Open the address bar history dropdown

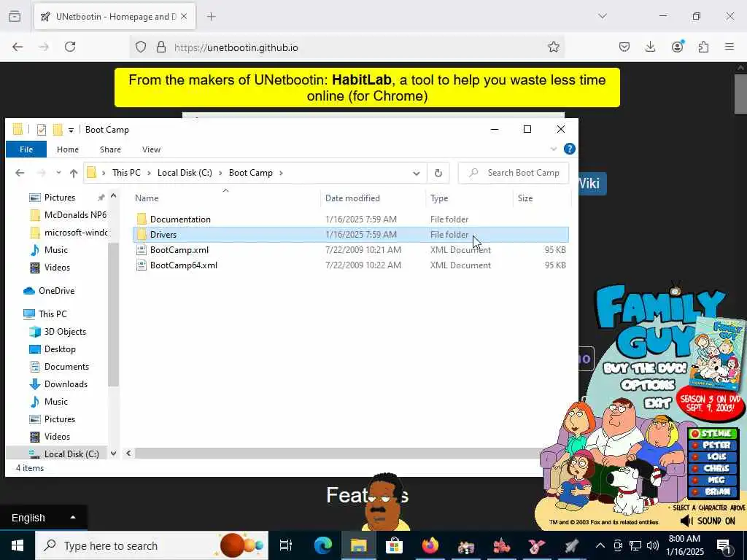pos(417,173)
